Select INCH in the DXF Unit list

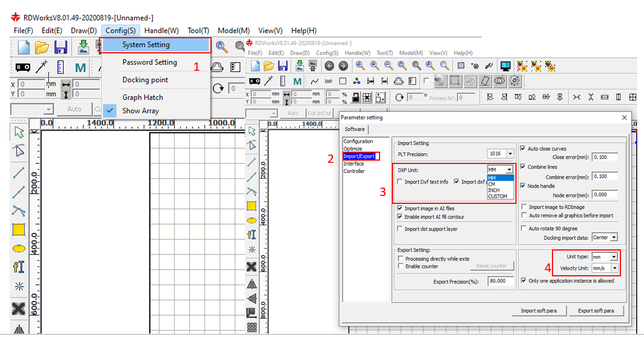pyautogui.click(x=500, y=190)
